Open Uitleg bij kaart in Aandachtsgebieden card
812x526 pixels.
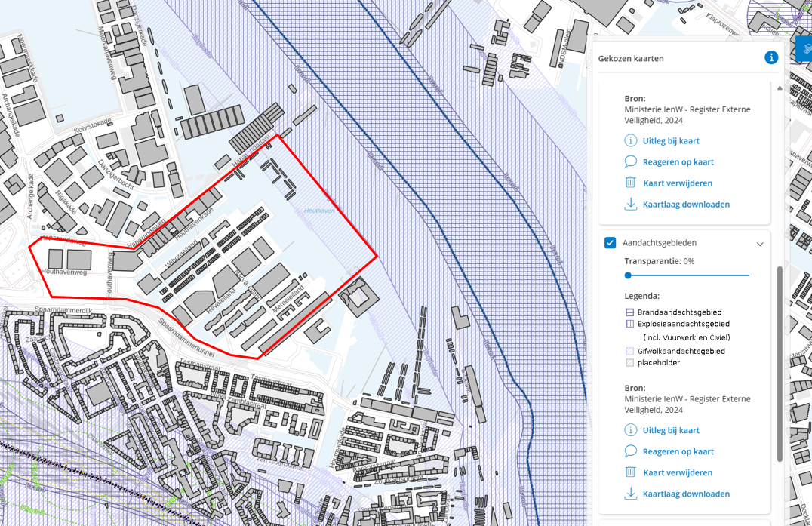click(671, 430)
